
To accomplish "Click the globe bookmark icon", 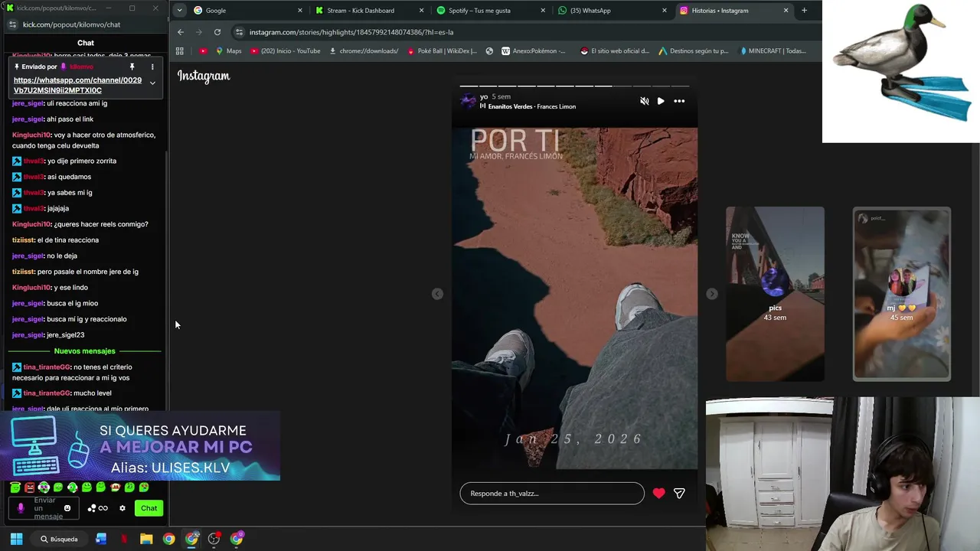I will pos(489,51).
